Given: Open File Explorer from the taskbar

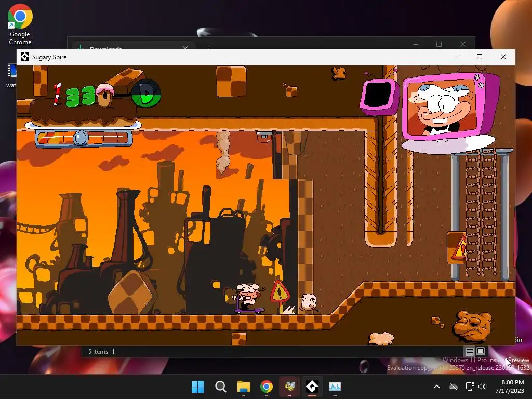Looking at the screenshot, I should coord(244,387).
